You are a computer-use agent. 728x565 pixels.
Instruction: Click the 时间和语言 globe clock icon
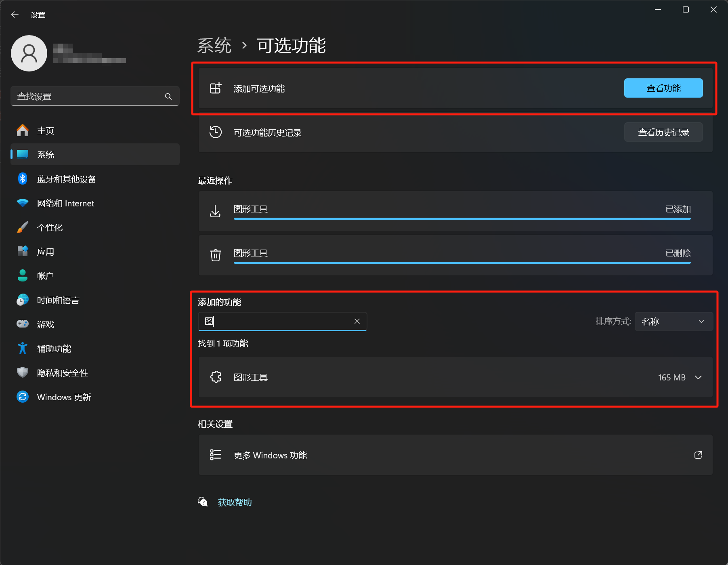(23, 300)
